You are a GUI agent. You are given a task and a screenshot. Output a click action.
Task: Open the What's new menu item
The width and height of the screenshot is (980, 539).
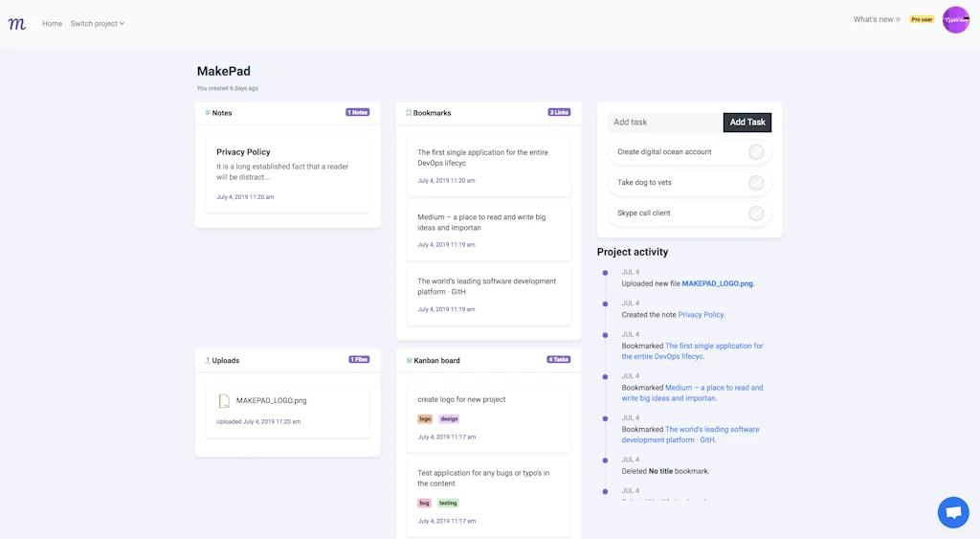[x=875, y=19]
